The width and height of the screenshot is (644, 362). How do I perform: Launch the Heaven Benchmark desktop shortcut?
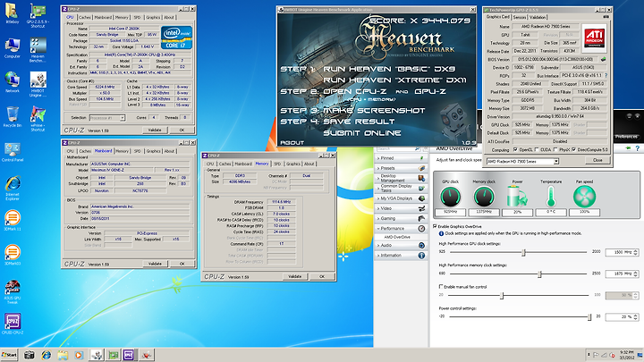[38, 50]
